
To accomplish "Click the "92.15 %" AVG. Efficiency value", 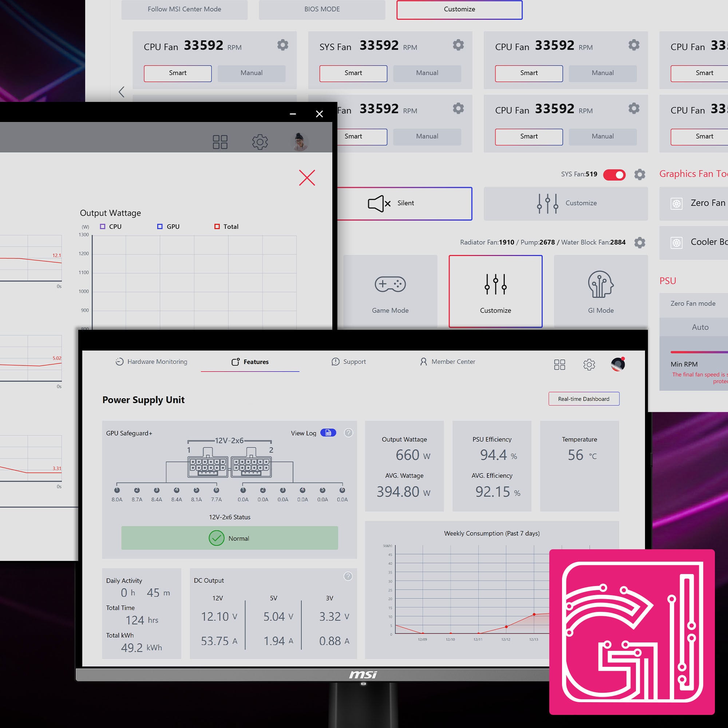I will coord(498,492).
